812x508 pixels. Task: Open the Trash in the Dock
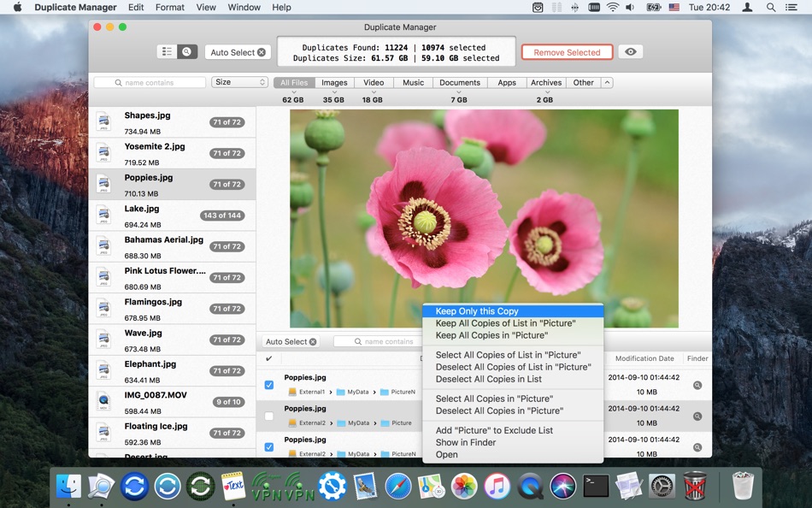[x=743, y=486]
